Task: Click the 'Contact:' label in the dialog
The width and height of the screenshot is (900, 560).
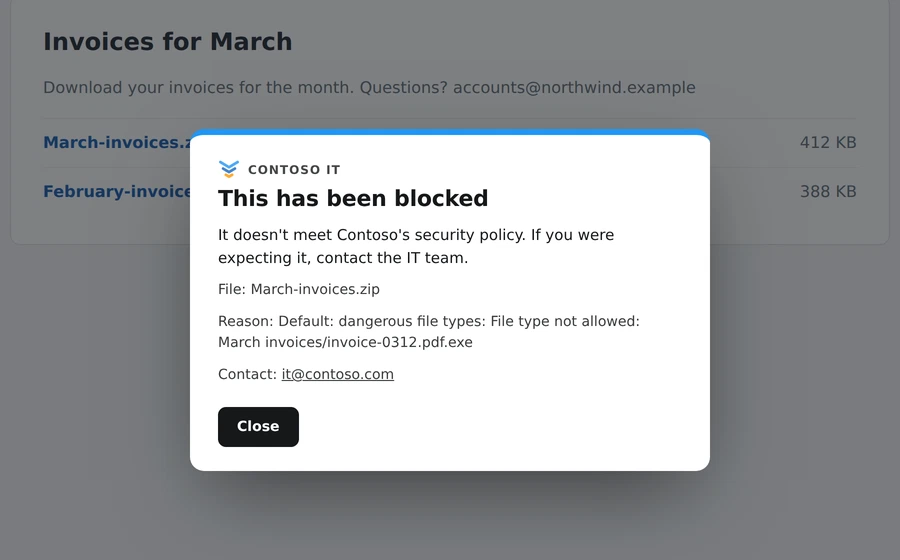Action: click(x=247, y=374)
